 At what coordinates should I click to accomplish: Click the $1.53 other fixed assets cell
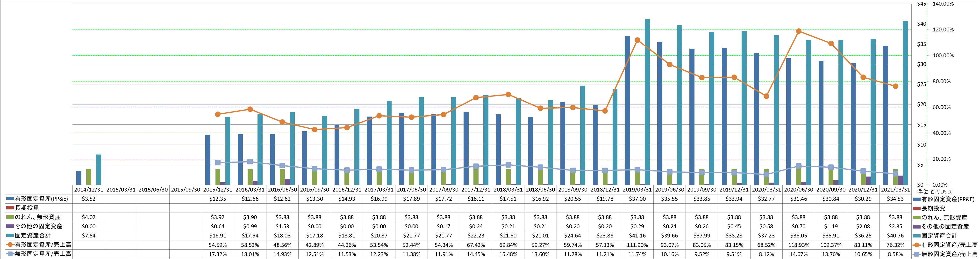point(282,226)
